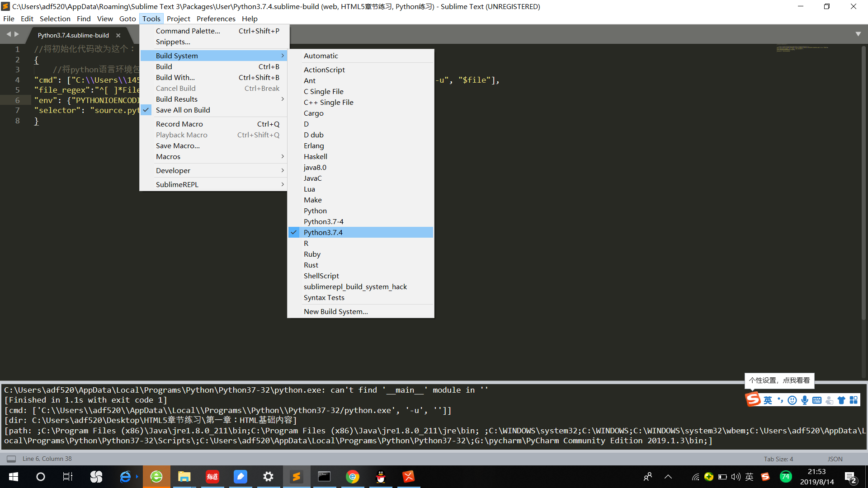Click the Sogou microphone voice input icon
Screen dimensions: 868x488
click(x=804, y=400)
